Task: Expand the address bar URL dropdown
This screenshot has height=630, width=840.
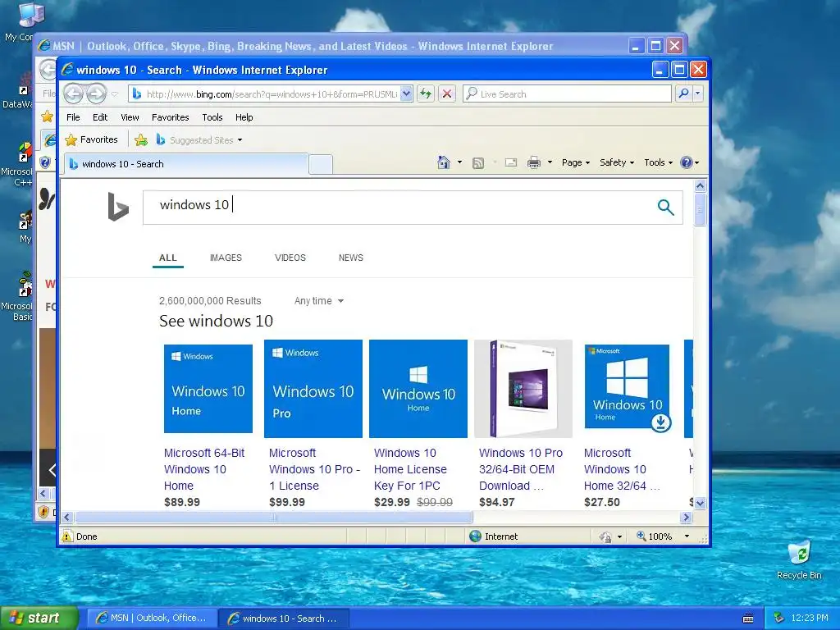Action: tap(407, 94)
